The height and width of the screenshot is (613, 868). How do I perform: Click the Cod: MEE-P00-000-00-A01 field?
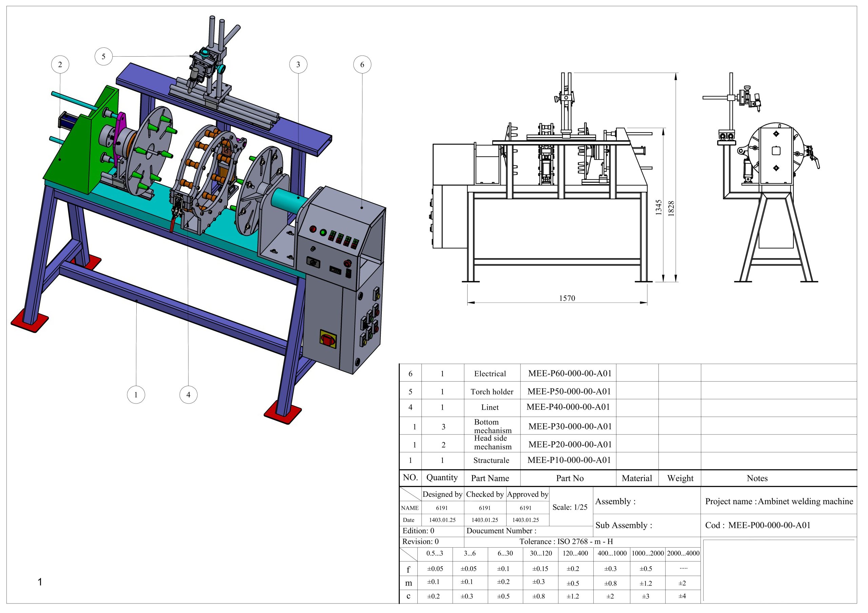(757, 525)
